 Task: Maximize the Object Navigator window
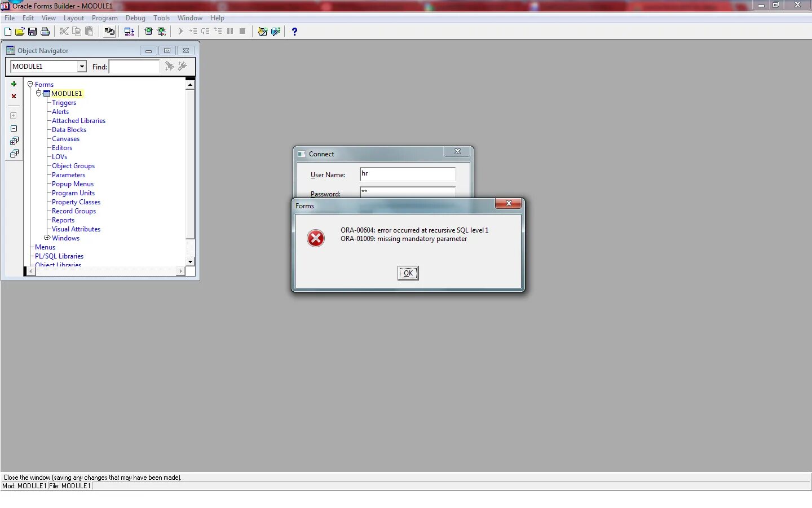(167, 51)
